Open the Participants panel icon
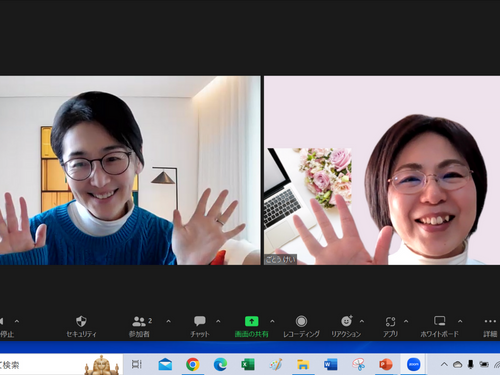500x375 pixels. tap(139, 321)
